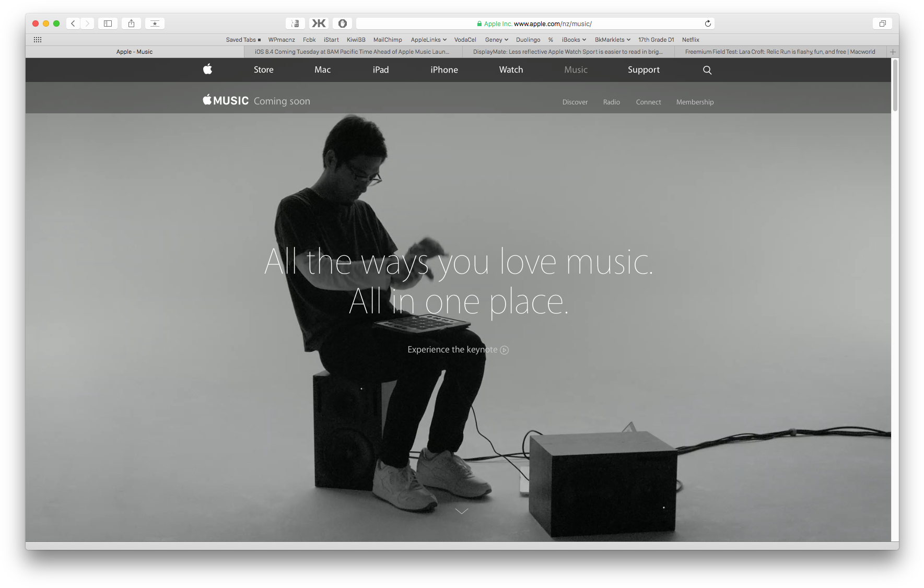The width and height of the screenshot is (924, 588).
Task: Show the Safari sidebar
Action: click(x=108, y=23)
